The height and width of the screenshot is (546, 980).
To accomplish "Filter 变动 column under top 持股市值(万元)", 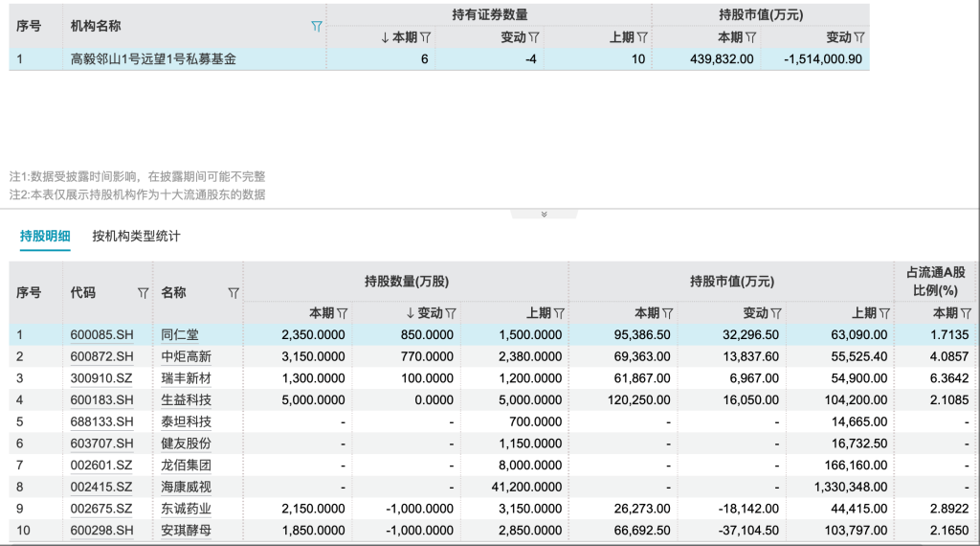I will pyautogui.click(x=859, y=37).
